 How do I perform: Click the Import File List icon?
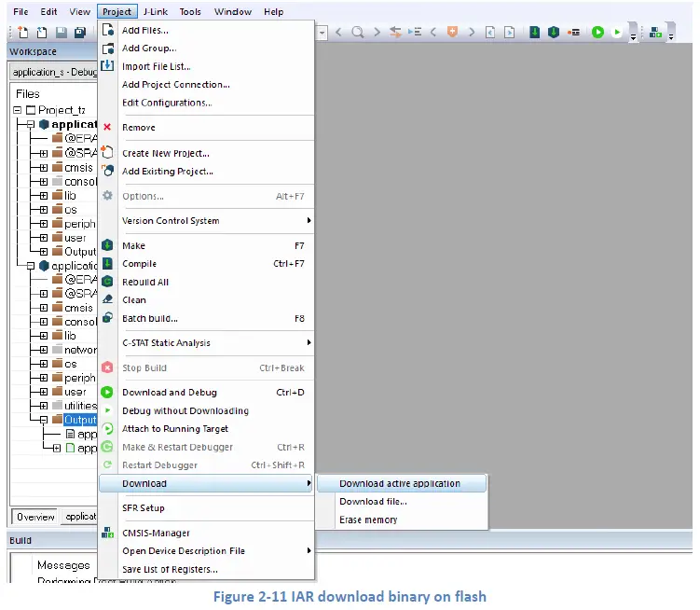(107, 65)
